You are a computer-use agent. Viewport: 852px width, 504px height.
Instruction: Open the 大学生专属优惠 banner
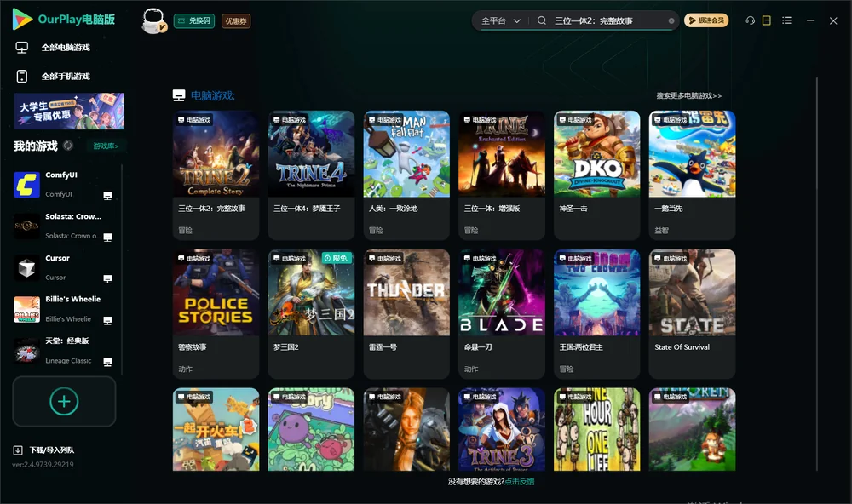[x=69, y=111]
